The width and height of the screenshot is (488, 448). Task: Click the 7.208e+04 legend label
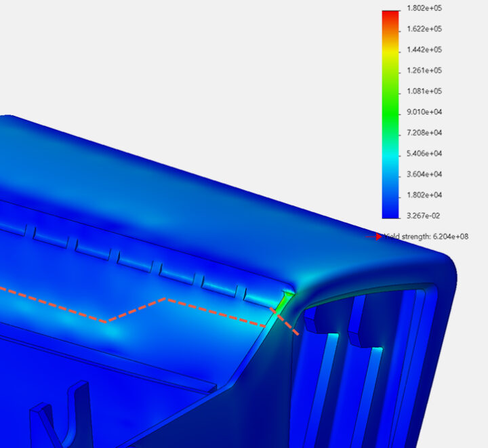point(422,133)
